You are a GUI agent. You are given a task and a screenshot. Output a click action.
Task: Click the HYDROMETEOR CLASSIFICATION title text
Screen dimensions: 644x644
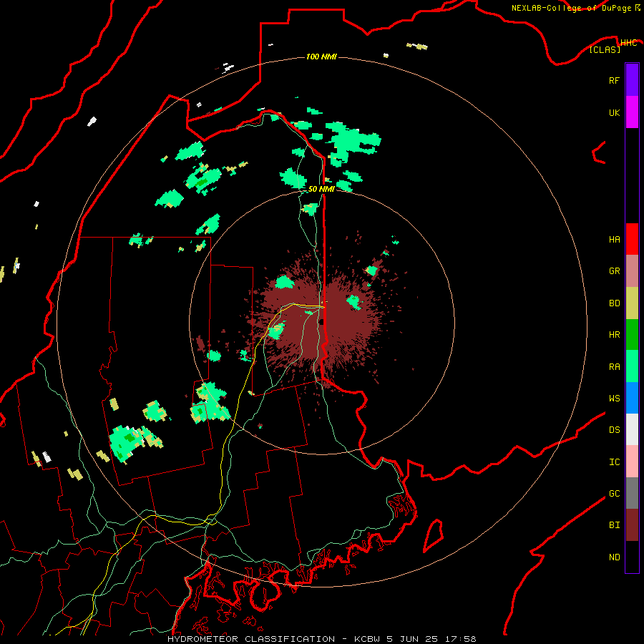pos(251,639)
